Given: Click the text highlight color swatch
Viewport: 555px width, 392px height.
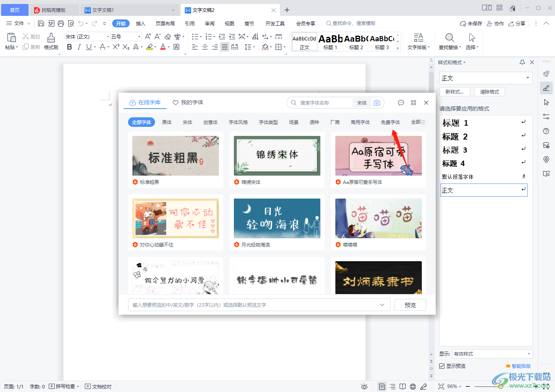Looking at the screenshot, I should 149,47.
